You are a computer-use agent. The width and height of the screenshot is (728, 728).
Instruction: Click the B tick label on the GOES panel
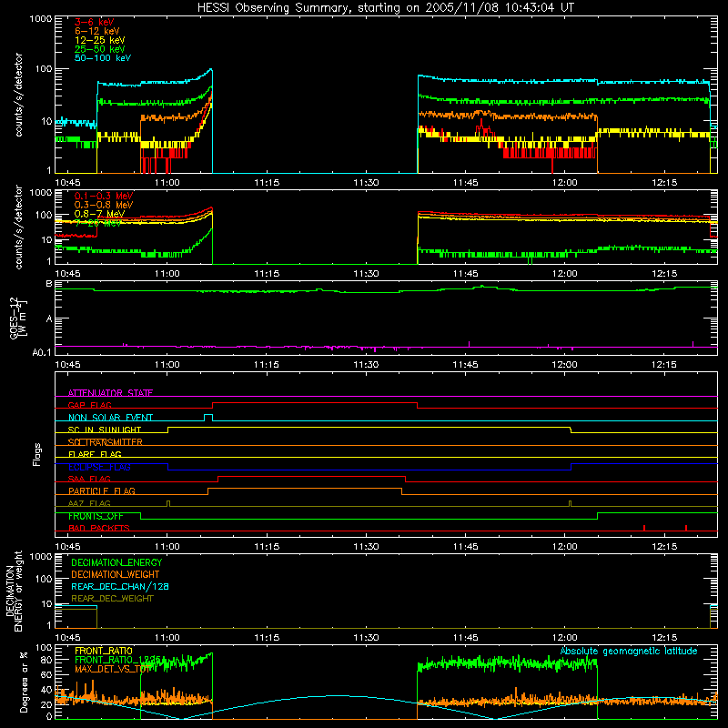coord(49,283)
